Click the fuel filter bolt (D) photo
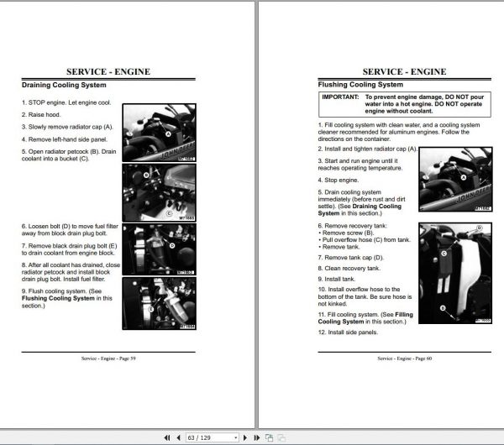The image size is (504, 445). 159,249
